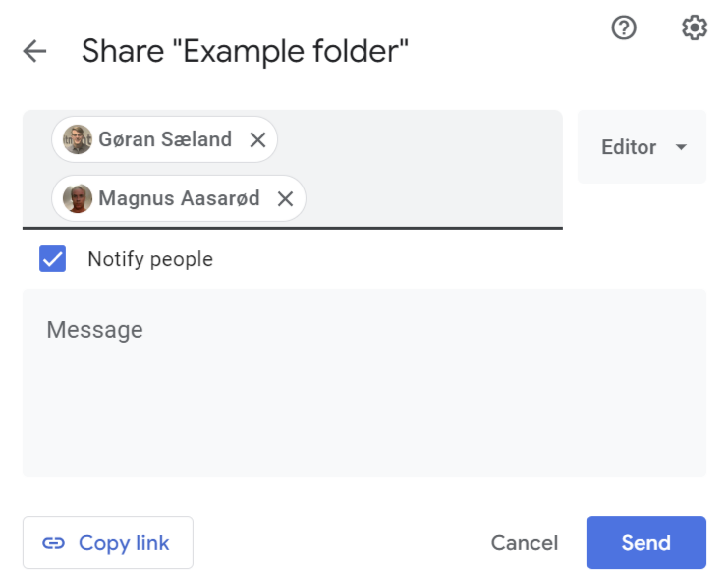
Task: Remove Gøran Sæland from recipients
Action: [258, 140]
